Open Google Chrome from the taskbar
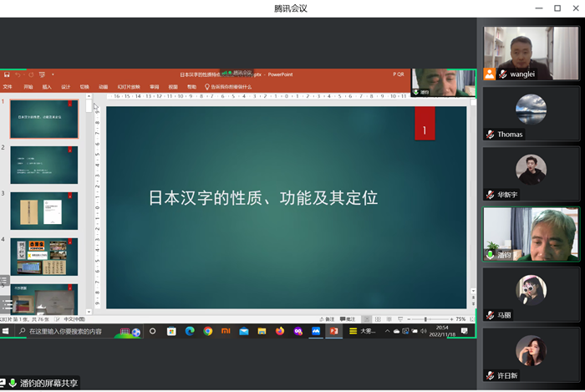This screenshot has height=392, width=585. (x=208, y=331)
